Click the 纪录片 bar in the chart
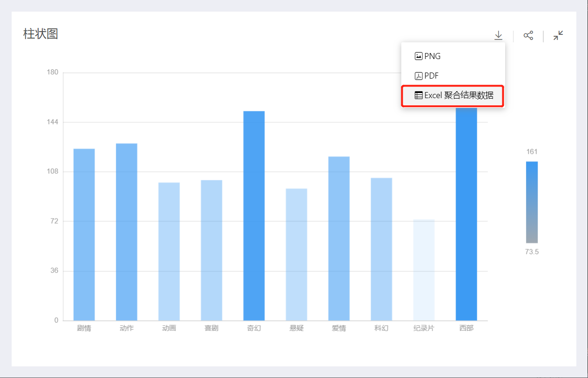Image resolution: width=588 pixels, height=378 pixels. (x=424, y=270)
